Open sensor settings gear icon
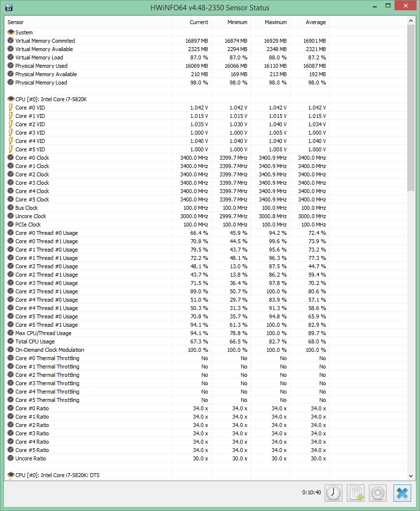 pyautogui.click(x=378, y=492)
